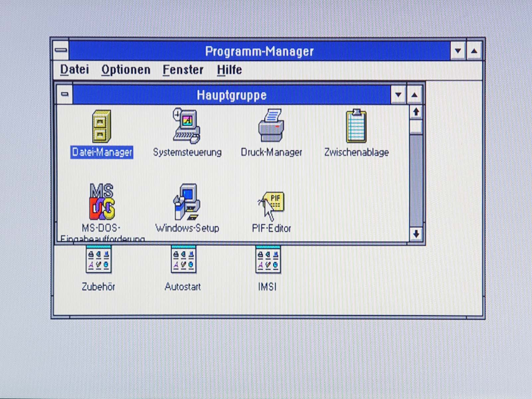The height and width of the screenshot is (399, 532).
Task: Maximize the Hauptgruppe group window
Action: (414, 95)
